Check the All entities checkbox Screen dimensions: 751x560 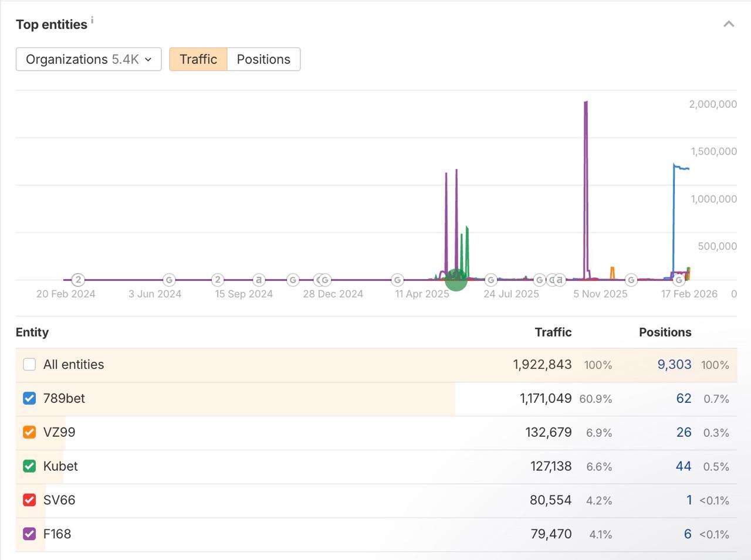point(29,365)
